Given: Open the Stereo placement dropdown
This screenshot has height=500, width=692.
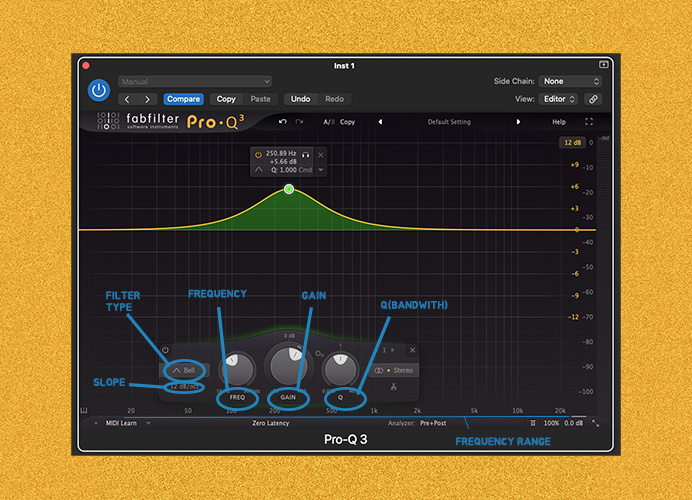Looking at the screenshot, I should click(x=394, y=370).
